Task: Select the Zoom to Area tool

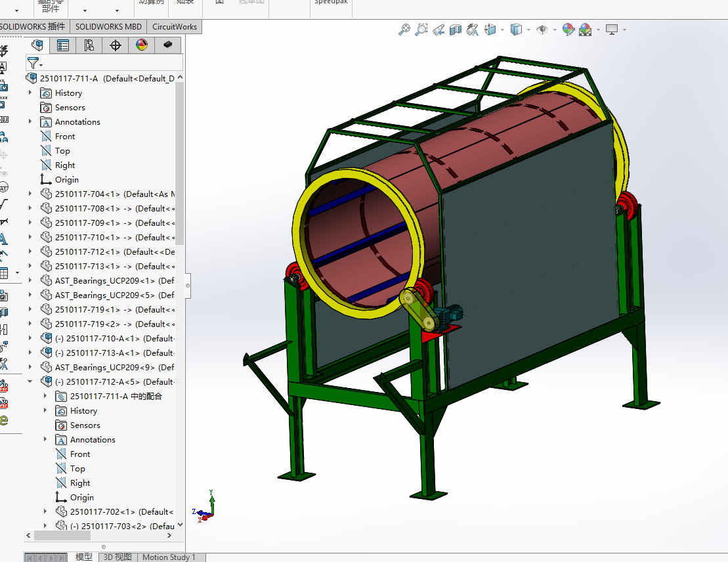Action: (421, 30)
